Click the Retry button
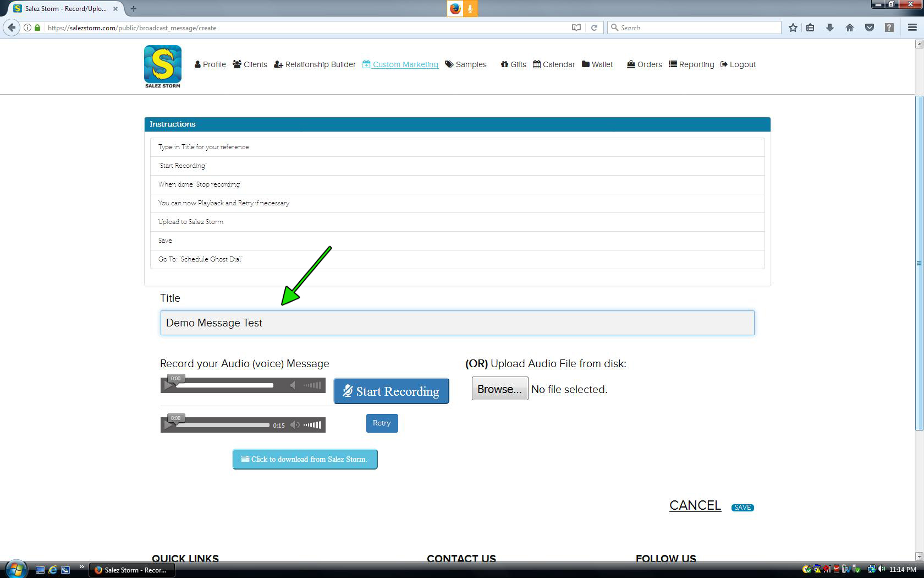The image size is (924, 578). (x=382, y=423)
